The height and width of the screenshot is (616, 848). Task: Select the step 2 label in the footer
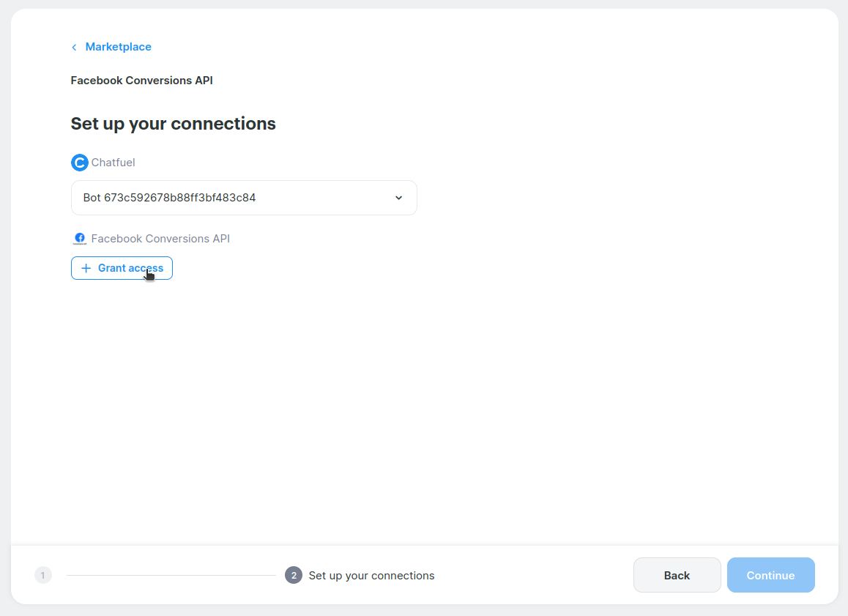tap(371, 576)
